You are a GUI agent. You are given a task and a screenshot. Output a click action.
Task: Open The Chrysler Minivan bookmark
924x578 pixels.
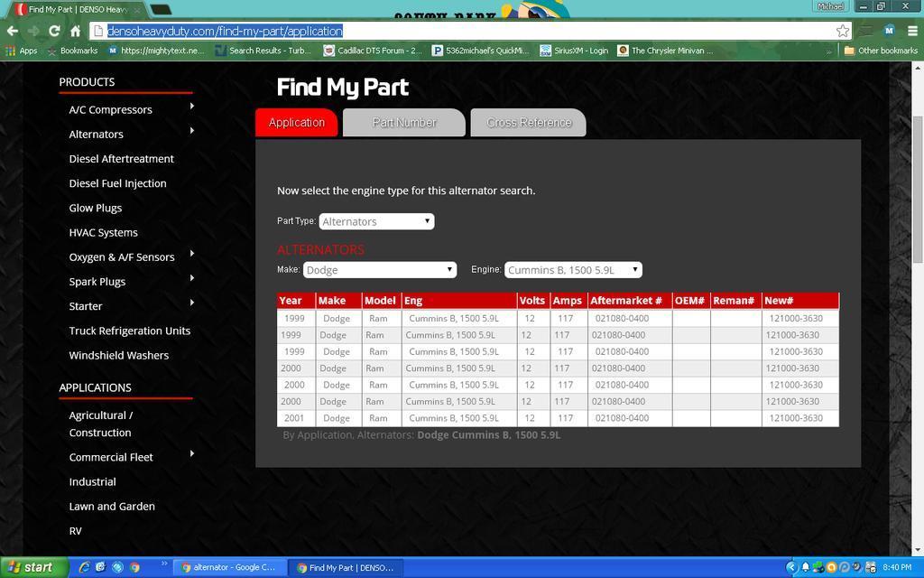tap(665, 51)
